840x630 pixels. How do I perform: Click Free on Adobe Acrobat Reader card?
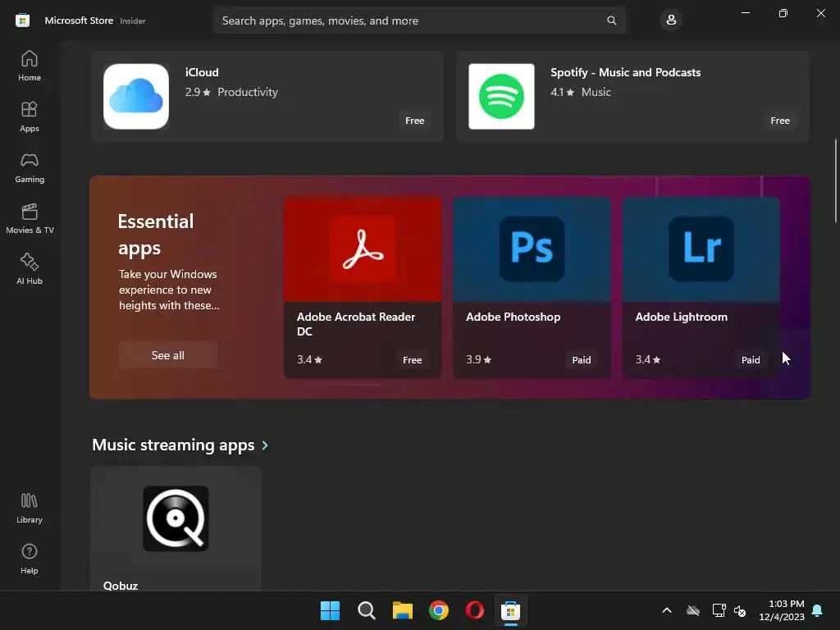412,360
